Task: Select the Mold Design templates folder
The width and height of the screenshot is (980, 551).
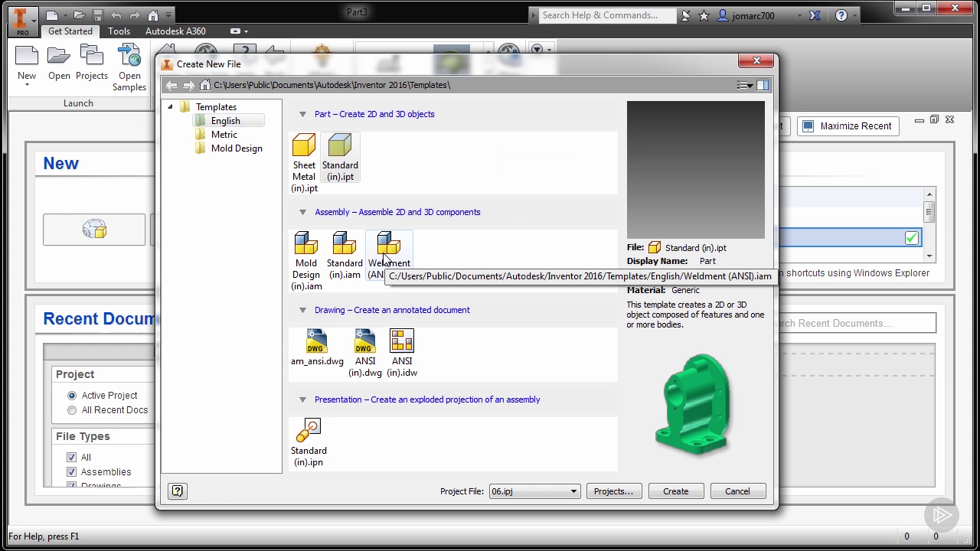Action: pos(237,148)
